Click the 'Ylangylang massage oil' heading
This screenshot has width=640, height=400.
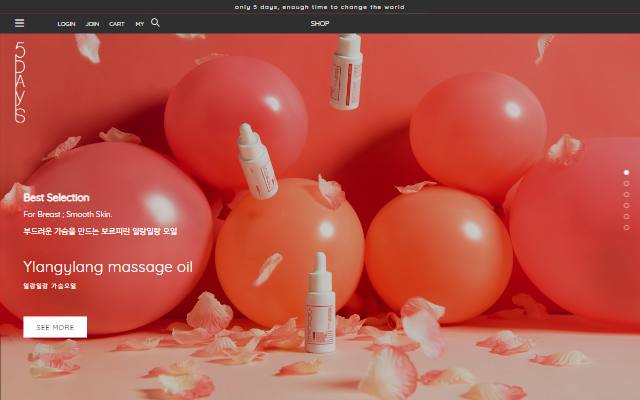pyautogui.click(x=108, y=267)
